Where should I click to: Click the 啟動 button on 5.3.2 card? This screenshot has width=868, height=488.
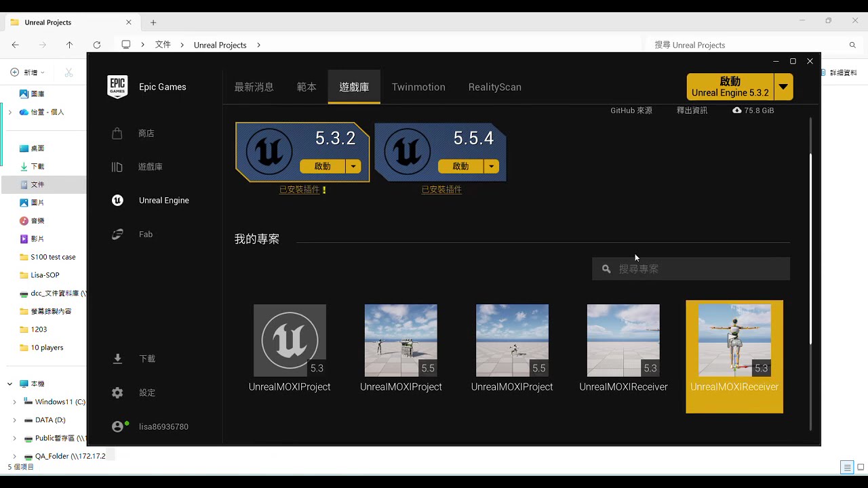323,166
